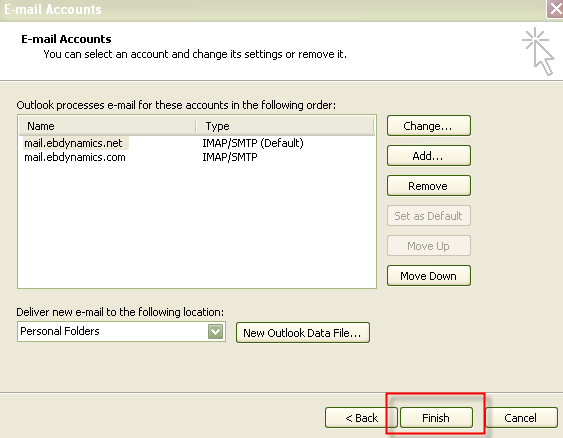
Task: Sort accounts by the Type column header
Action: point(285,126)
